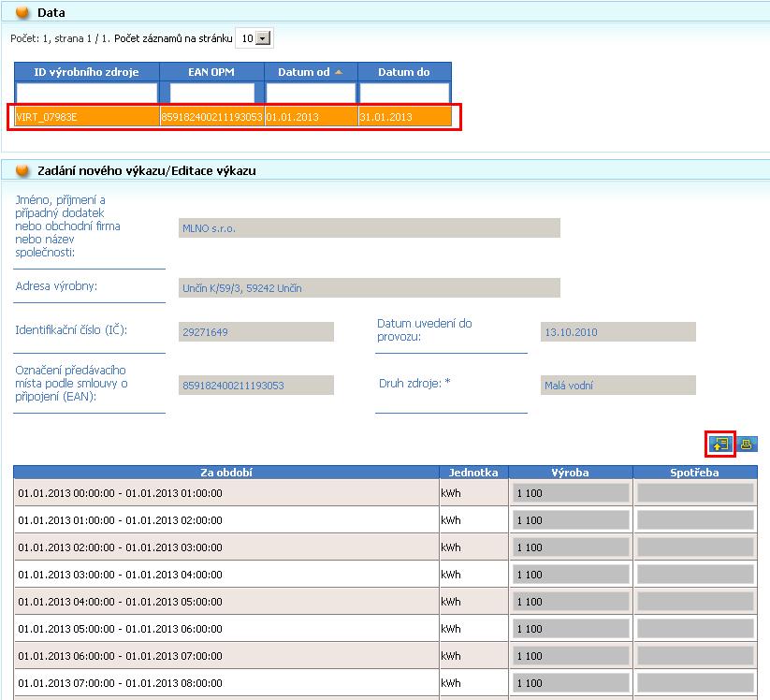Select period 01.01.2013 03:00:00 - 04:00:00 text
Viewport: 770px width, 700px height.
pos(121,575)
